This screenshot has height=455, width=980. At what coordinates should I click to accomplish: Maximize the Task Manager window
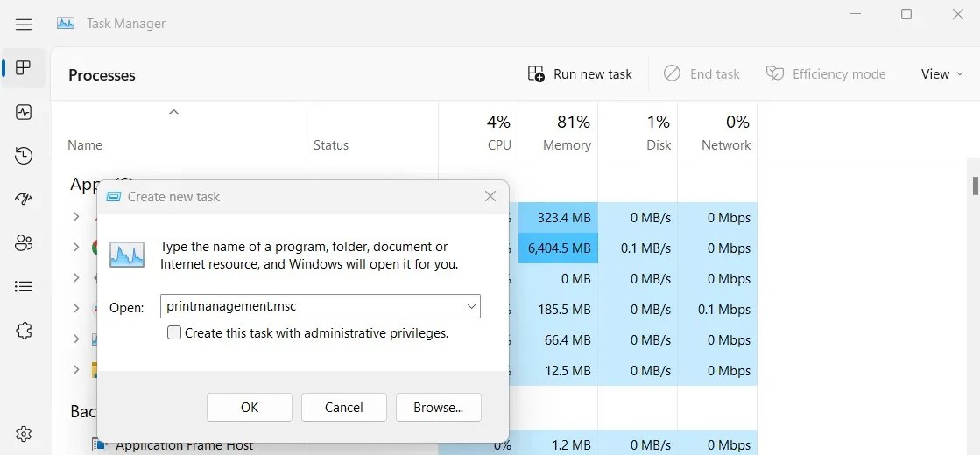tap(906, 14)
